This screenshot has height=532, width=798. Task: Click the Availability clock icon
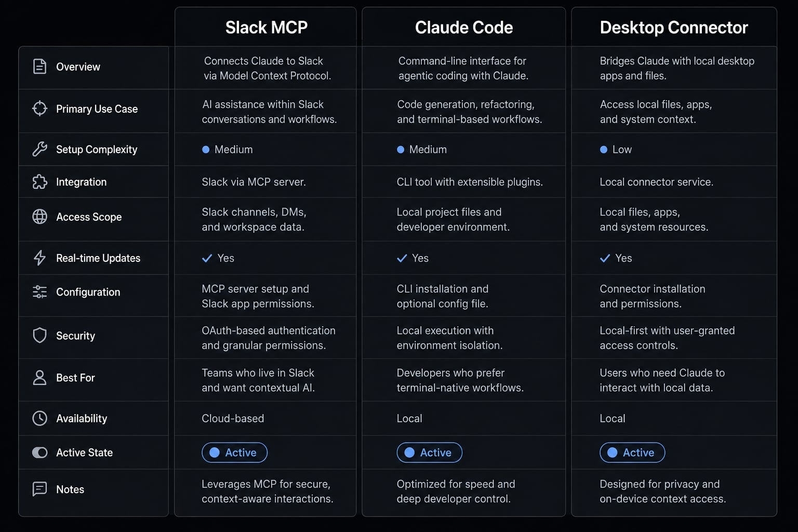pyautogui.click(x=39, y=418)
